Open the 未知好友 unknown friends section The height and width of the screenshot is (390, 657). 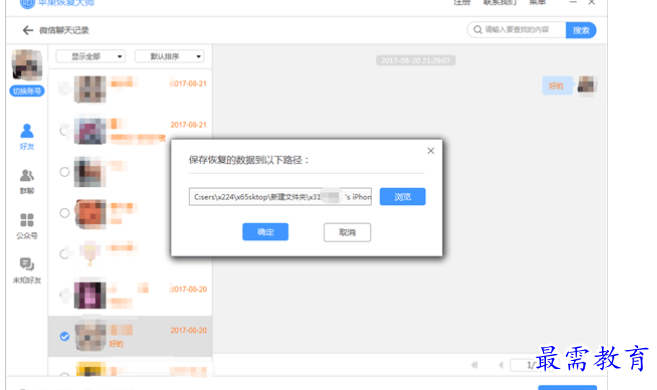[x=27, y=271]
